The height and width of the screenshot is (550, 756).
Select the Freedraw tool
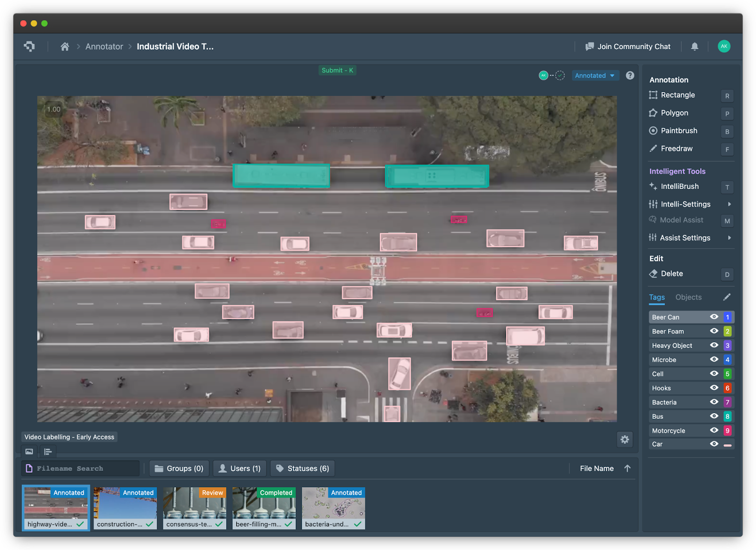pyautogui.click(x=677, y=149)
